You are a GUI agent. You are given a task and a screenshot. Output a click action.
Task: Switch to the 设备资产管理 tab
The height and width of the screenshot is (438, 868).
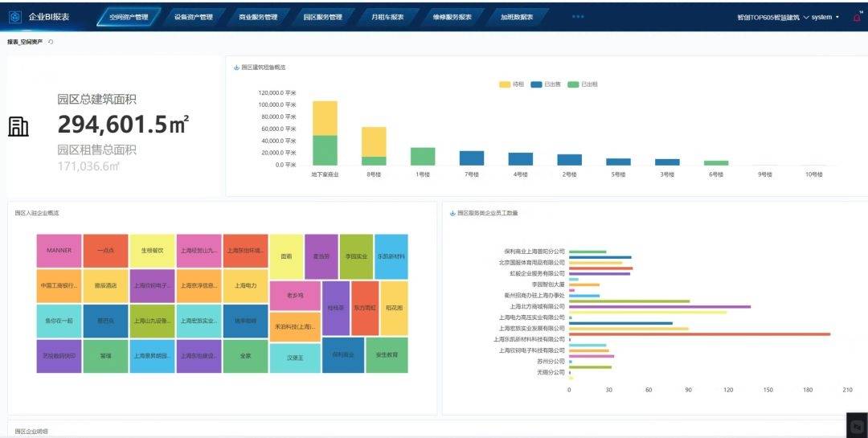pos(193,17)
